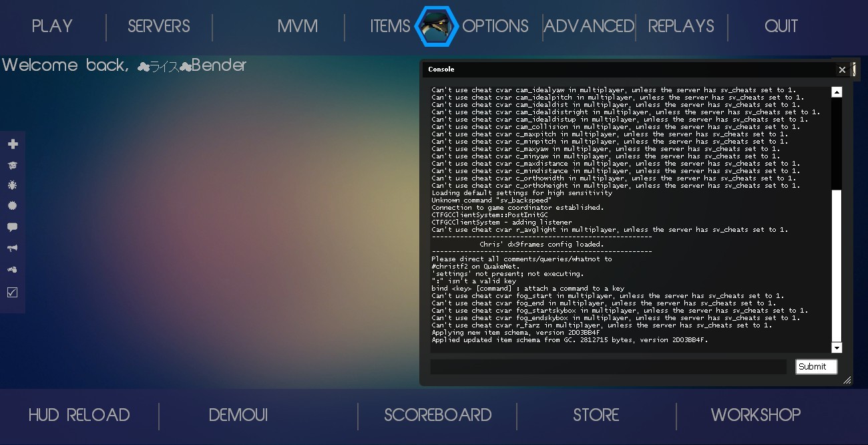The width and height of the screenshot is (868, 445).
Task: Focus the console command input field
Action: click(x=608, y=367)
